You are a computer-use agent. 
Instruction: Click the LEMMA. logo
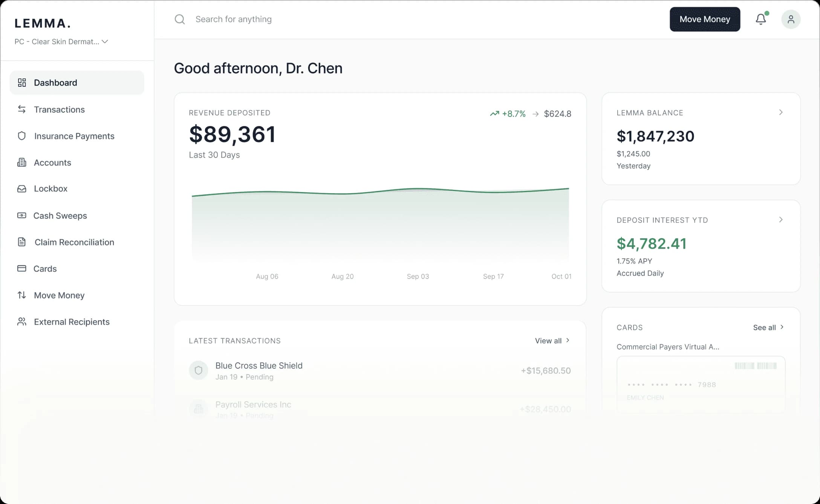coord(43,23)
